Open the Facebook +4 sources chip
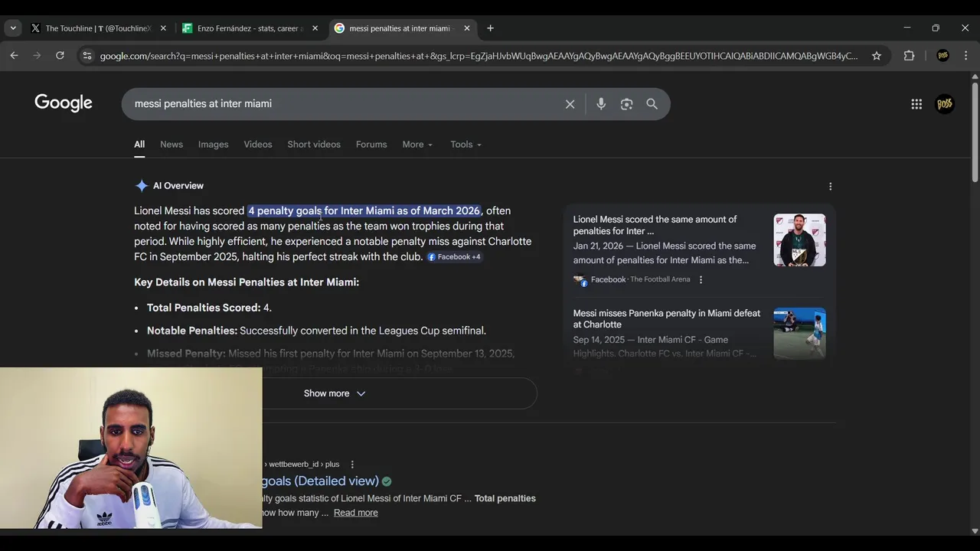The height and width of the screenshot is (551, 980). [x=454, y=257]
